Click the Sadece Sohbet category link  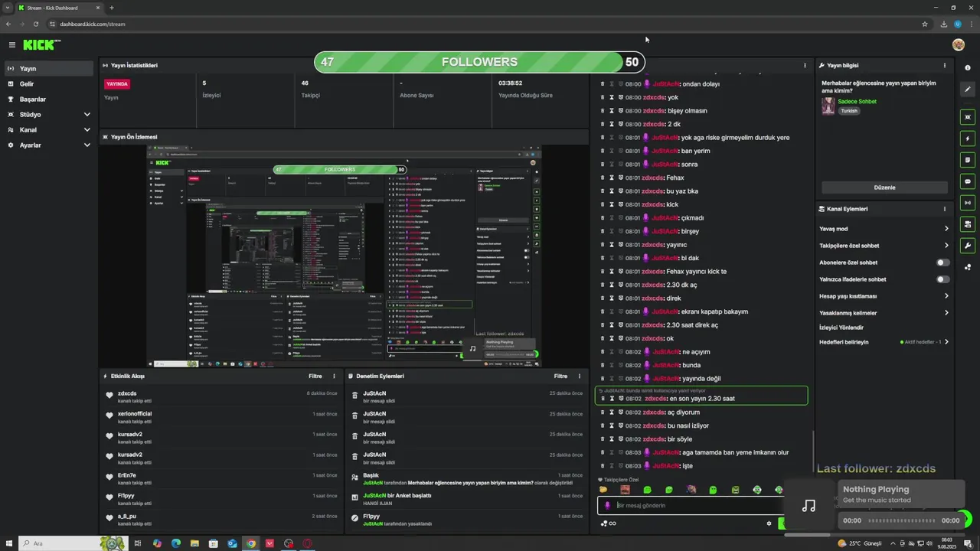coord(857,102)
